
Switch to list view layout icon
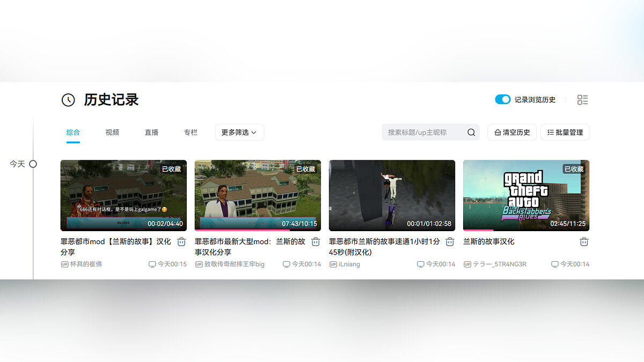[x=582, y=100]
